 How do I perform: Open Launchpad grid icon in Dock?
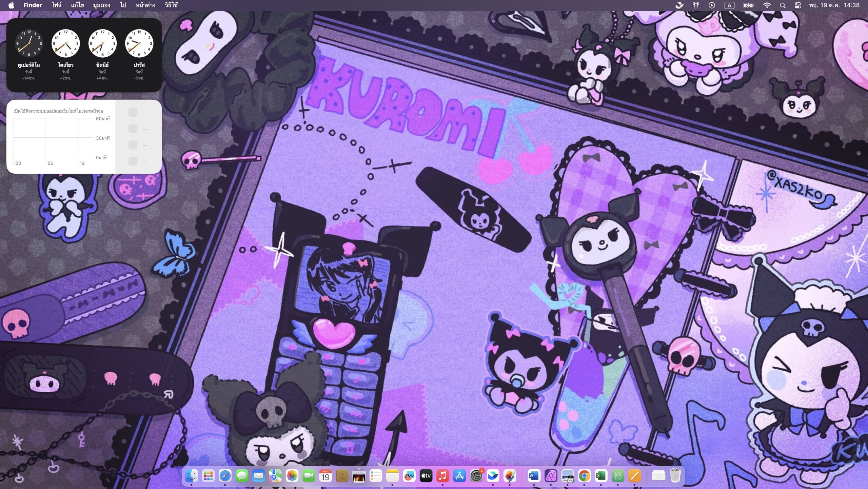[x=208, y=476]
